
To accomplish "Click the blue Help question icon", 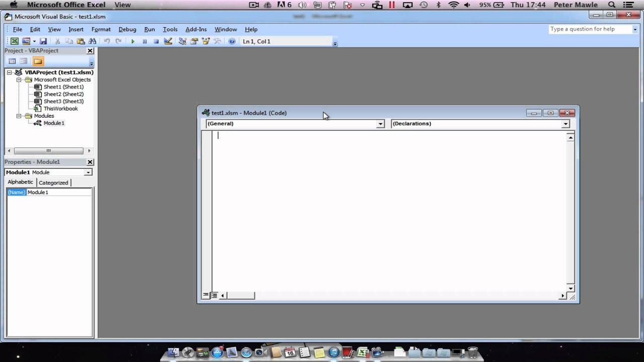I will [x=232, y=41].
